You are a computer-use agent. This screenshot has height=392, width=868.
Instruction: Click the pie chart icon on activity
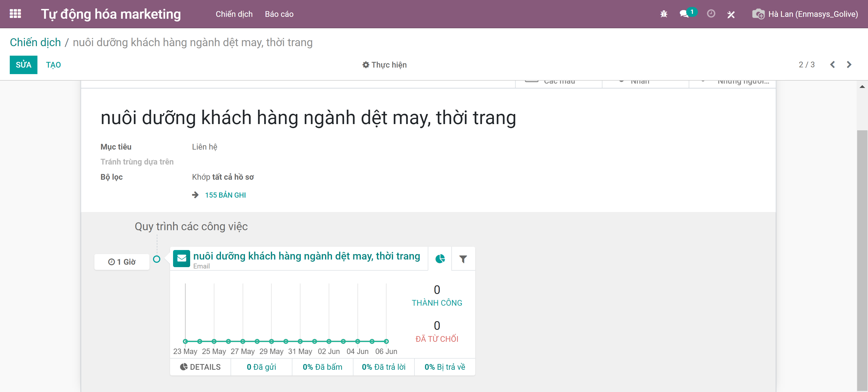[440, 259]
